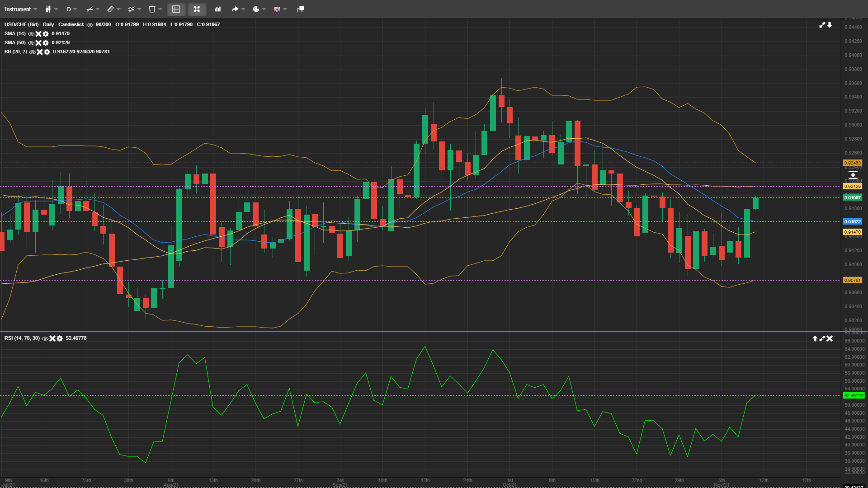The image size is (868, 488).
Task: Click the detach window icon
Action: coord(301,9)
